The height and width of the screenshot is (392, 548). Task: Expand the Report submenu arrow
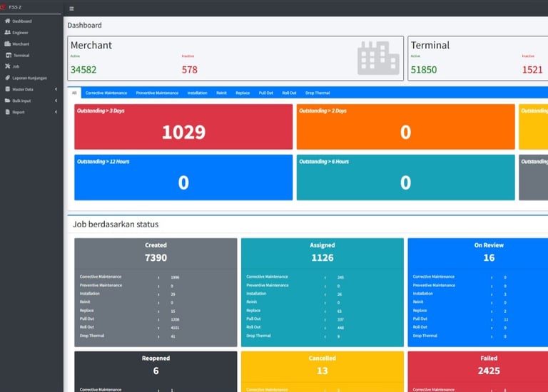(56, 112)
